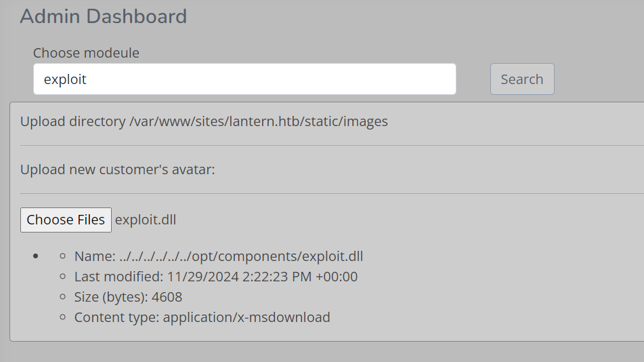Click the Search button
This screenshot has width=644, height=362.
tap(521, 79)
